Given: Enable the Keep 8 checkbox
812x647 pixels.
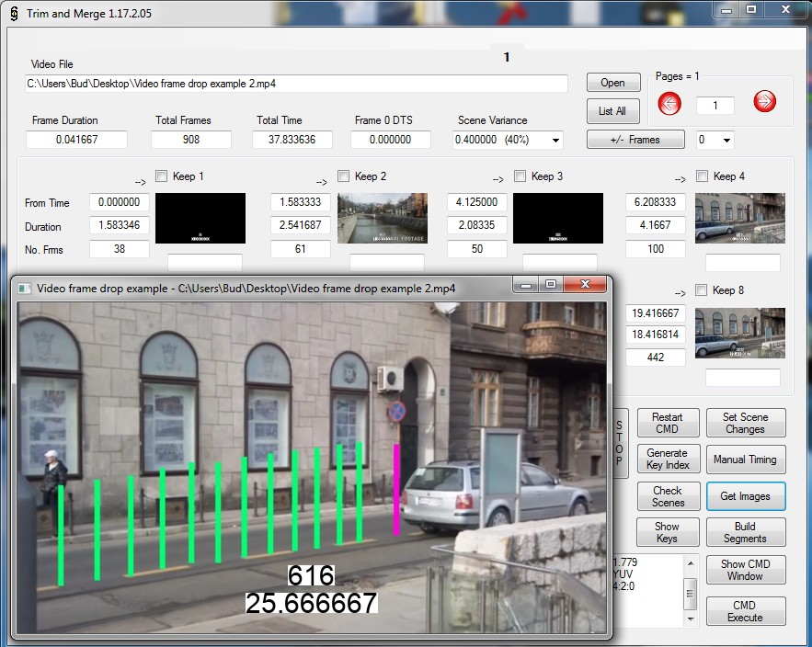Looking at the screenshot, I should [701, 289].
